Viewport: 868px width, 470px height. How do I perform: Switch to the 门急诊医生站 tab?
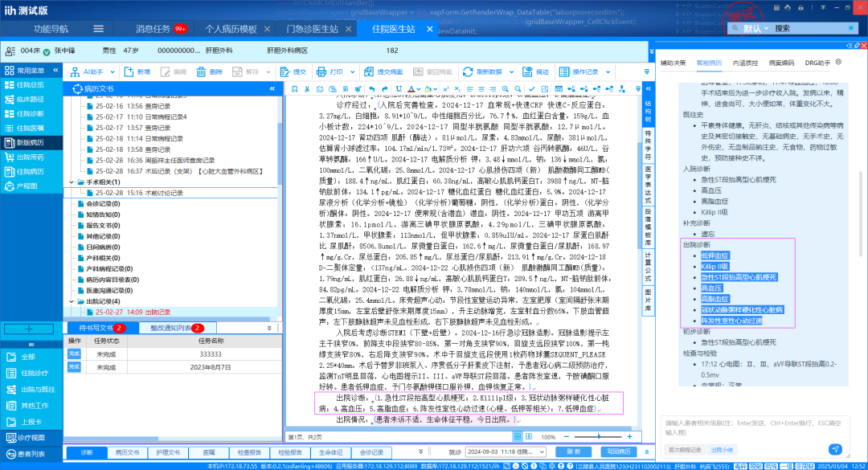[x=312, y=29]
